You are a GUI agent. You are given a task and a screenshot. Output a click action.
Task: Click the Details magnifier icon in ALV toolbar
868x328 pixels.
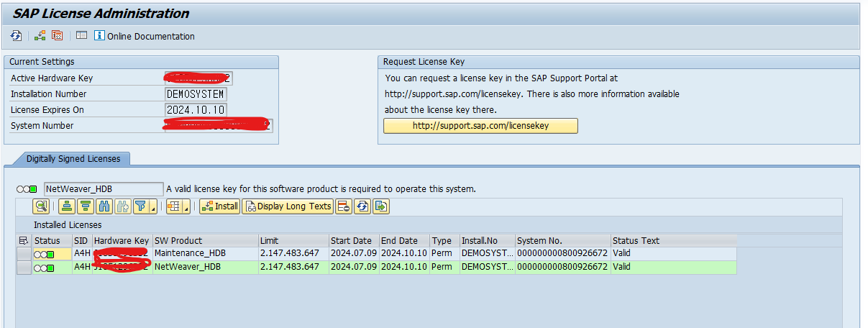pyautogui.click(x=41, y=206)
